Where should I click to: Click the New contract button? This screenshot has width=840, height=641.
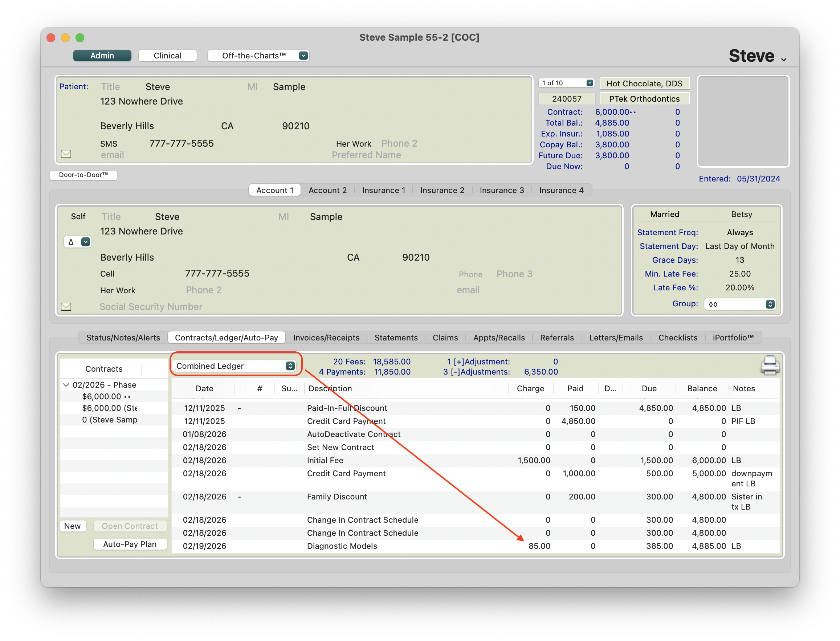pos(72,526)
